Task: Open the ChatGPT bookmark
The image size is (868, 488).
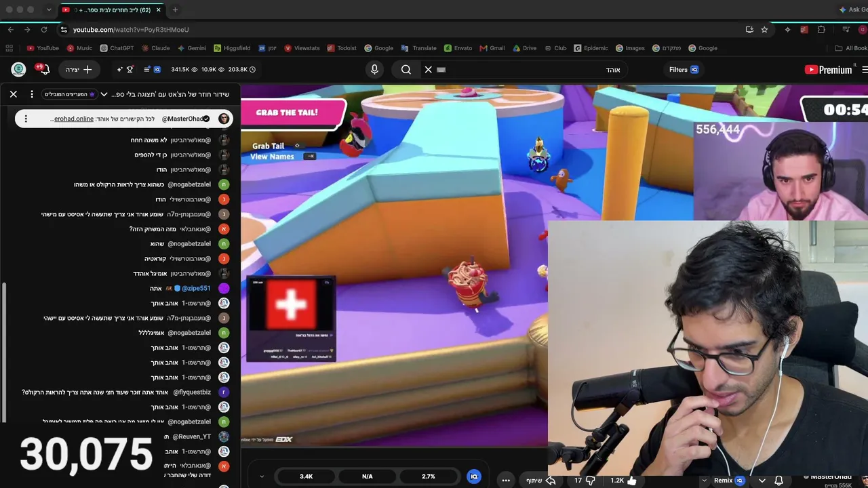Action: (x=117, y=48)
